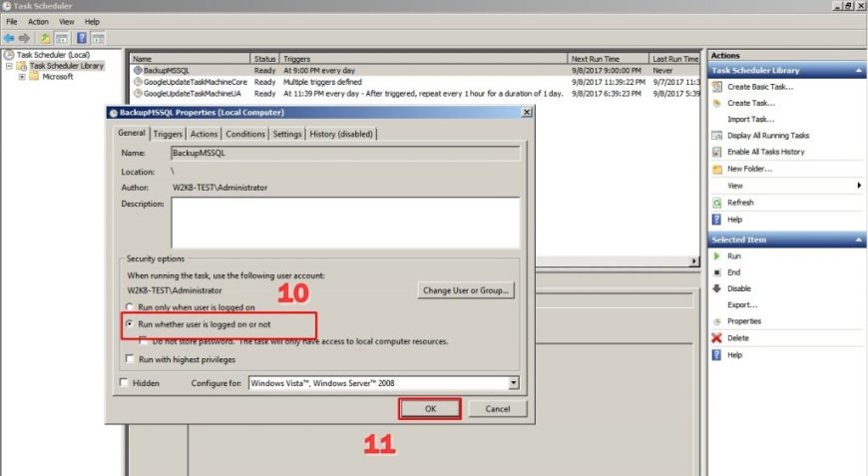Screen dimensions: 868x476
Task: Click the Cancel button
Action: pyautogui.click(x=498, y=409)
